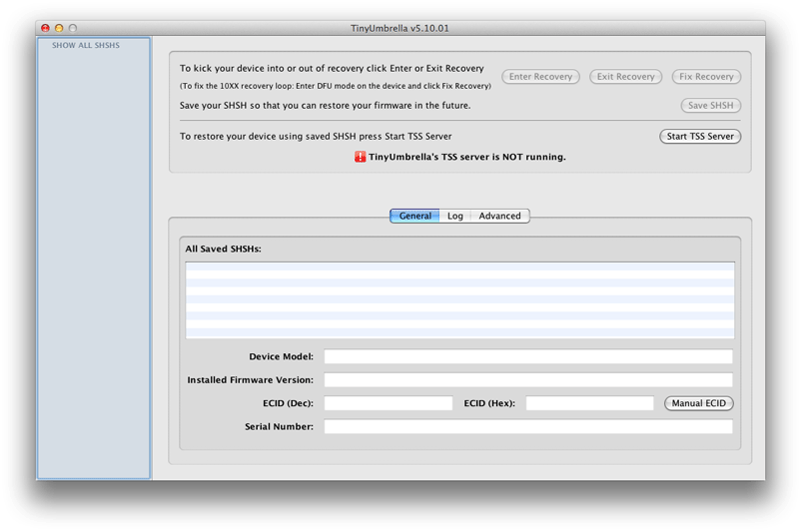Click the Installed Firmware Version field
This screenshot has width=799, height=532.
coord(527,380)
